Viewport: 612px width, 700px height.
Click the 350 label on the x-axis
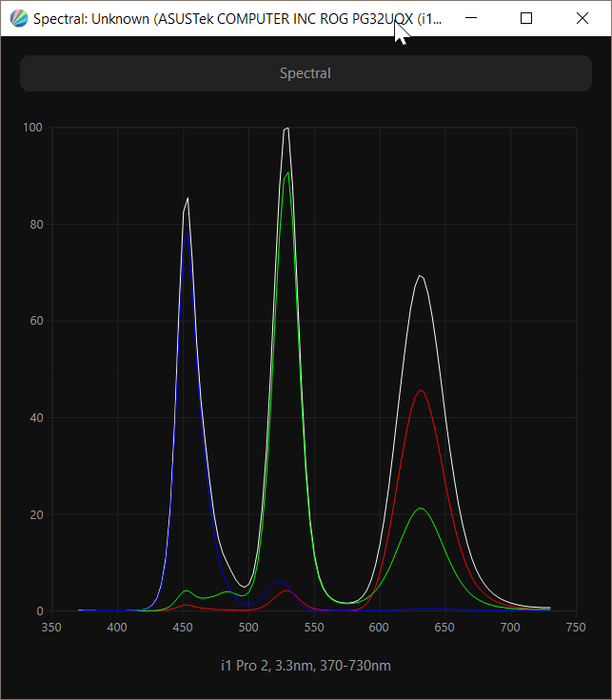(x=51, y=628)
